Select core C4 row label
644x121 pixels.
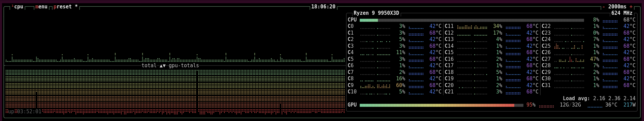point(351,52)
